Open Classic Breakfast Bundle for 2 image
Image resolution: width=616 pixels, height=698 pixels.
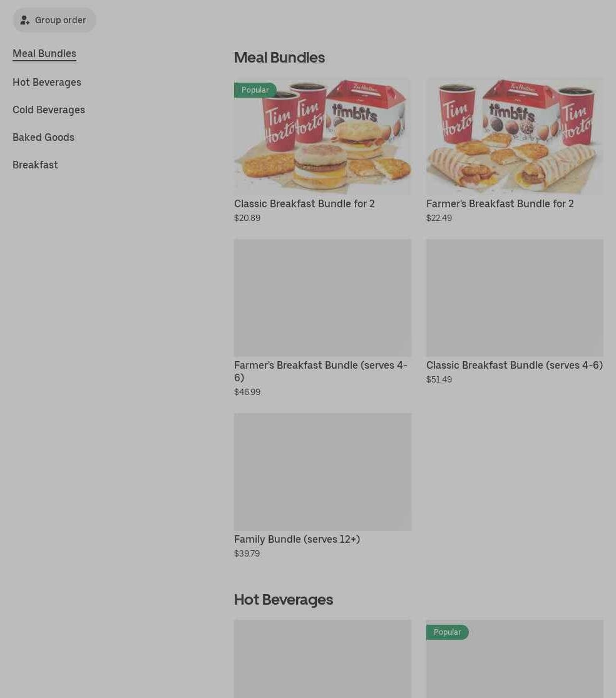[x=322, y=136]
